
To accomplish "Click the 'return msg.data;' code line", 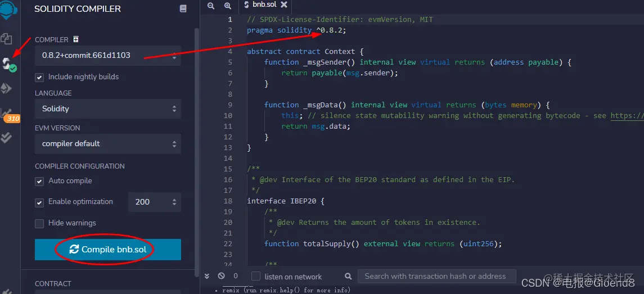I will [316, 126].
